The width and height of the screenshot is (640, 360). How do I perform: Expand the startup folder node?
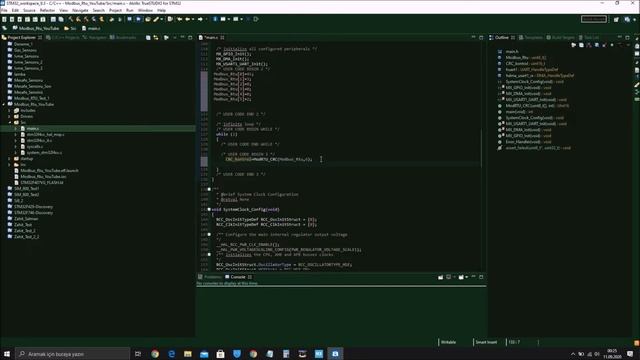pyautogui.click(x=9, y=158)
